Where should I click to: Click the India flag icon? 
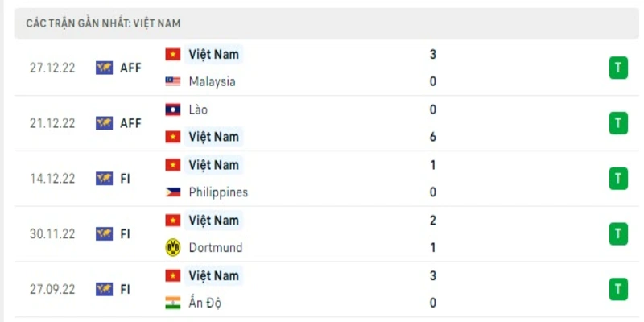click(x=173, y=303)
